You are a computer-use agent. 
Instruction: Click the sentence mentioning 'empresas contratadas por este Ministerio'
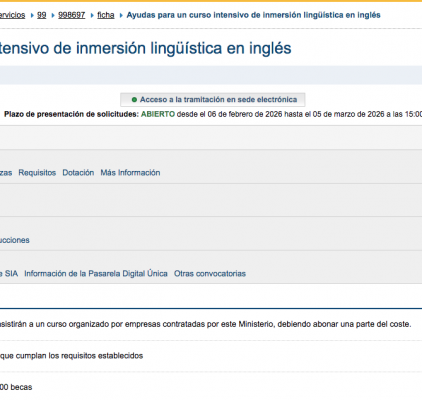(206, 324)
